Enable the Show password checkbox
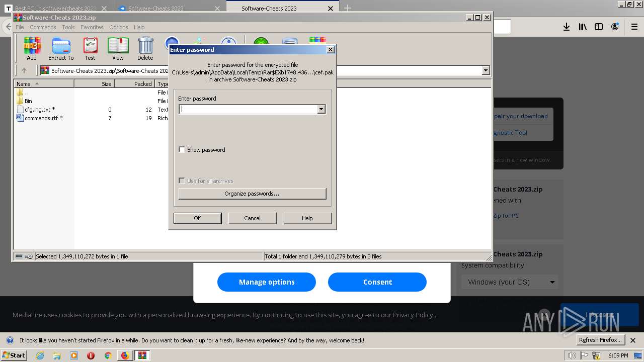Viewport: 644px width, 362px height. (182, 150)
